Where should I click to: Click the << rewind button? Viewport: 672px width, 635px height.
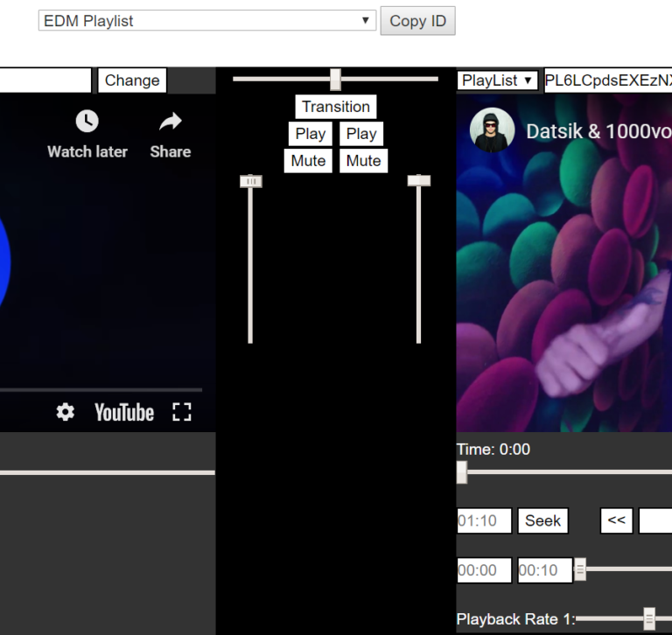click(x=616, y=520)
